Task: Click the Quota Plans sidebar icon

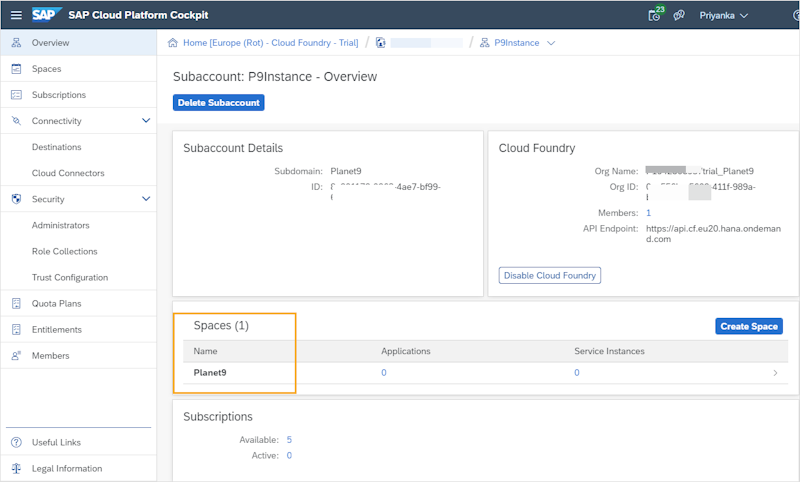Action: 16,303
